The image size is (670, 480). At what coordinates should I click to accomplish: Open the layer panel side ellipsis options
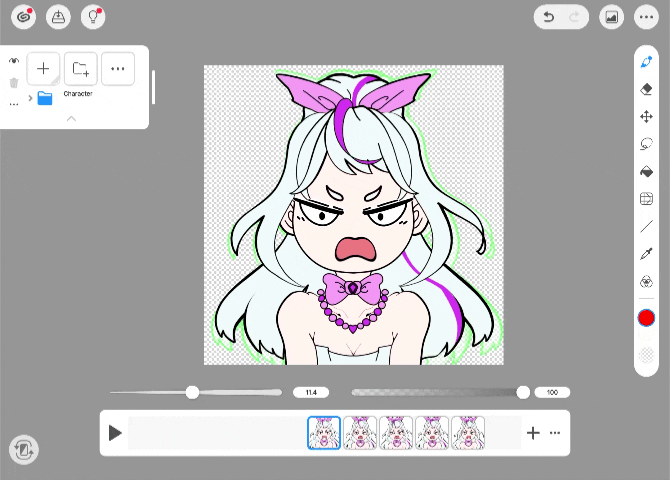click(x=14, y=104)
